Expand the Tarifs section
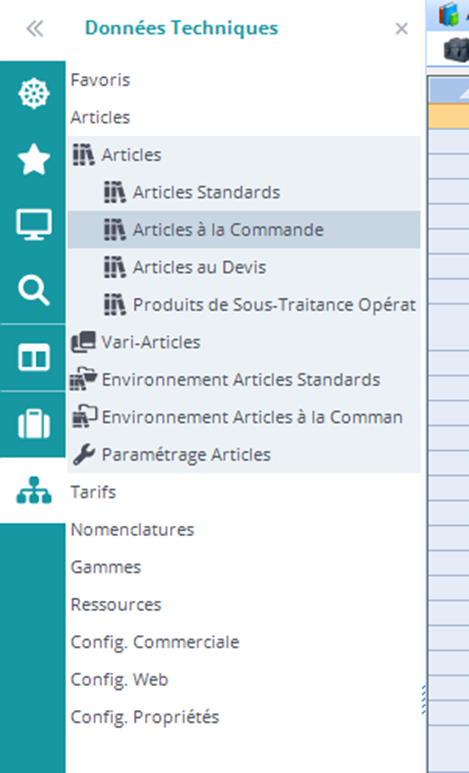The width and height of the screenshot is (469, 773). pyautogui.click(x=93, y=492)
